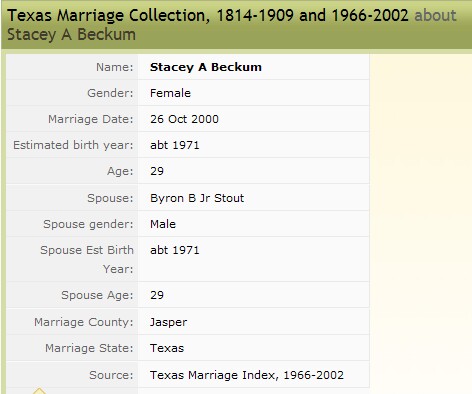Image resolution: width=472 pixels, height=394 pixels.
Task: Click the Name field label
Action: pos(115,67)
